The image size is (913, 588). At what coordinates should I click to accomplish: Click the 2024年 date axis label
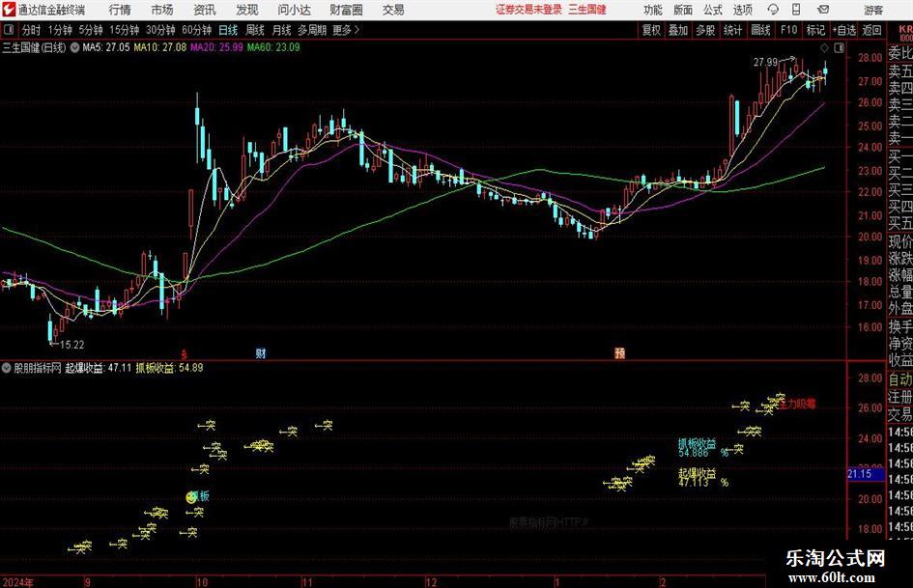(18, 582)
